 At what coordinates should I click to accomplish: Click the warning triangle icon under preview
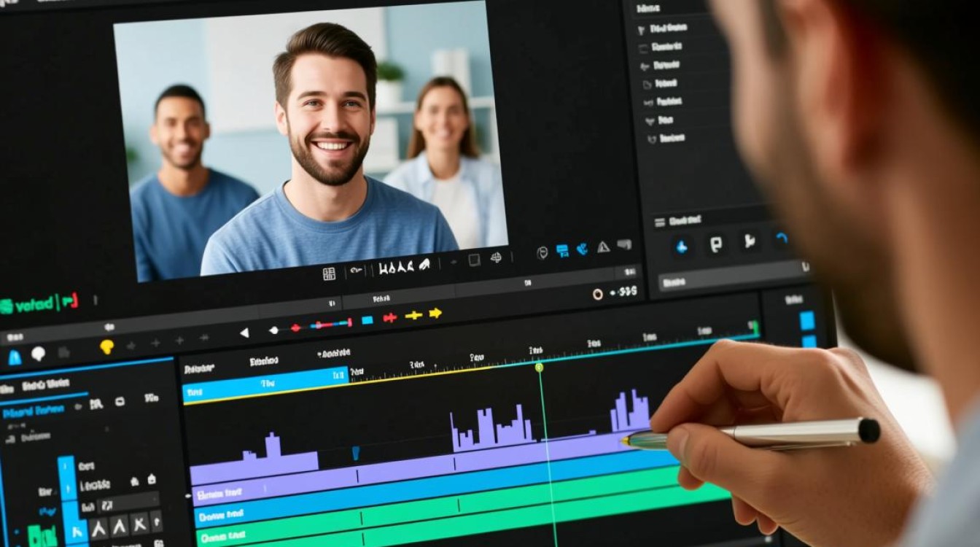tap(603, 247)
